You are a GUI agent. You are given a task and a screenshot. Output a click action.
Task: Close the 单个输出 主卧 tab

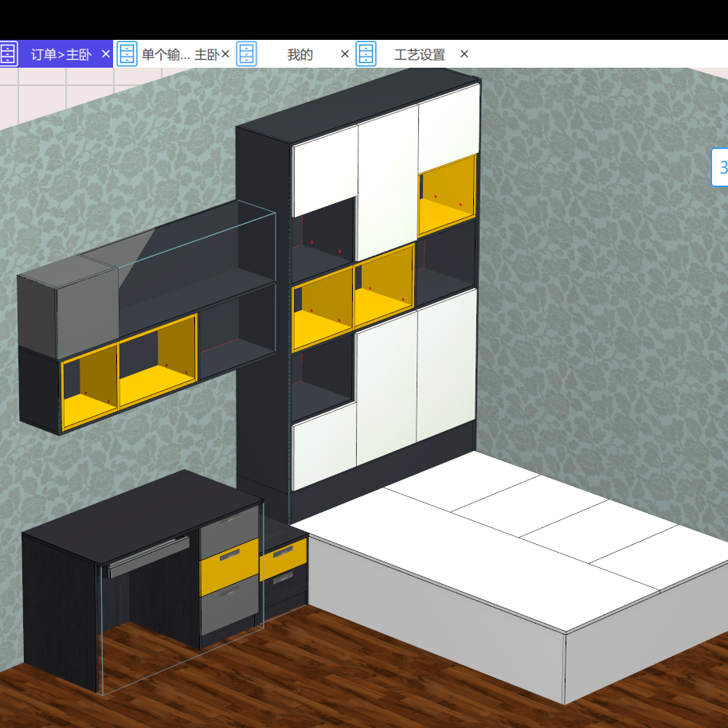point(224,54)
